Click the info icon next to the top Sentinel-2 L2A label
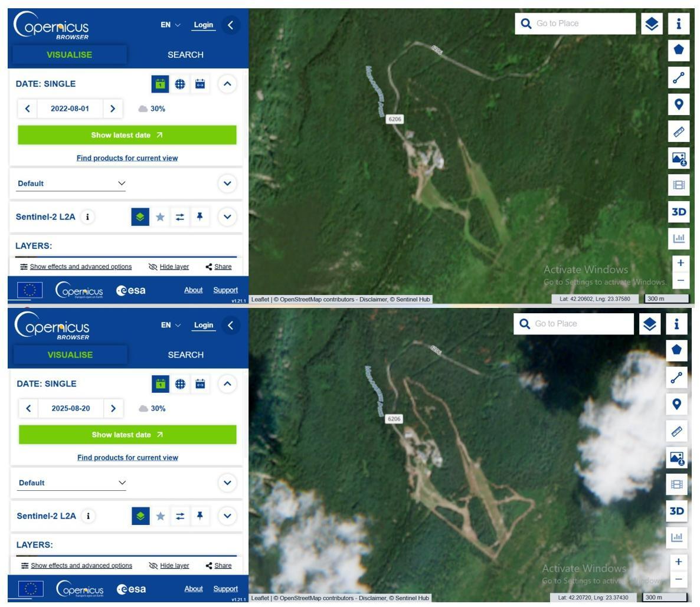 [x=87, y=217]
